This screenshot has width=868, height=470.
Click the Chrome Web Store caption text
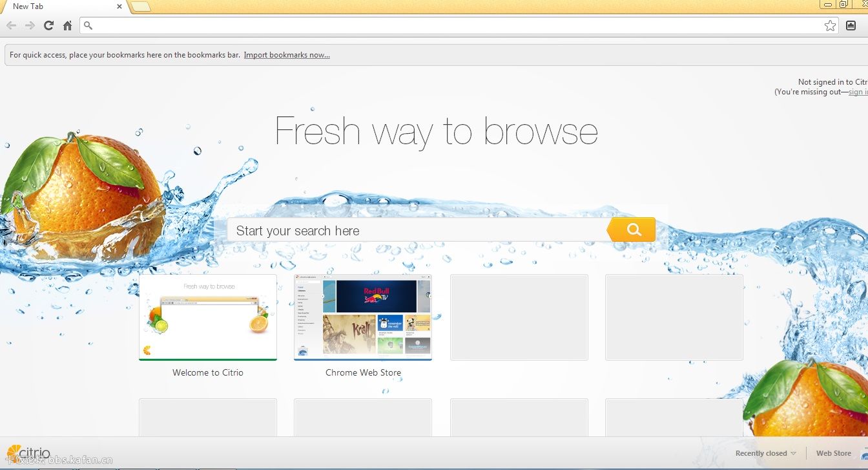tap(363, 372)
